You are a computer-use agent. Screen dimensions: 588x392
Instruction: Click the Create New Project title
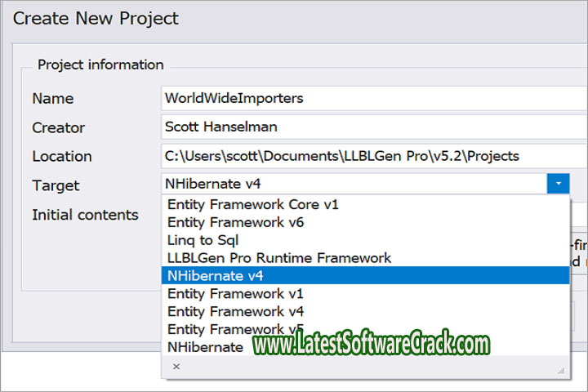click(96, 19)
